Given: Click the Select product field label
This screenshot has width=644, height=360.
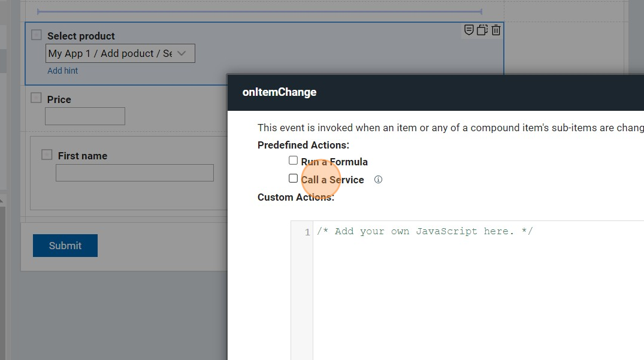Looking at the screenshot, I should click(81, 36).
